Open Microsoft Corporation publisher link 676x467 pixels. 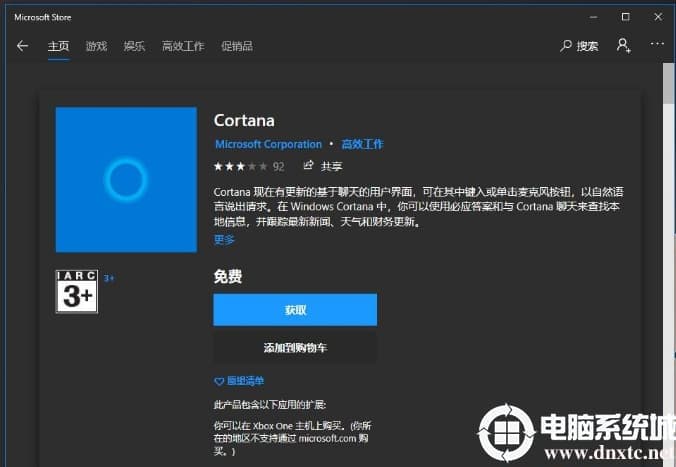click(269, 144)
